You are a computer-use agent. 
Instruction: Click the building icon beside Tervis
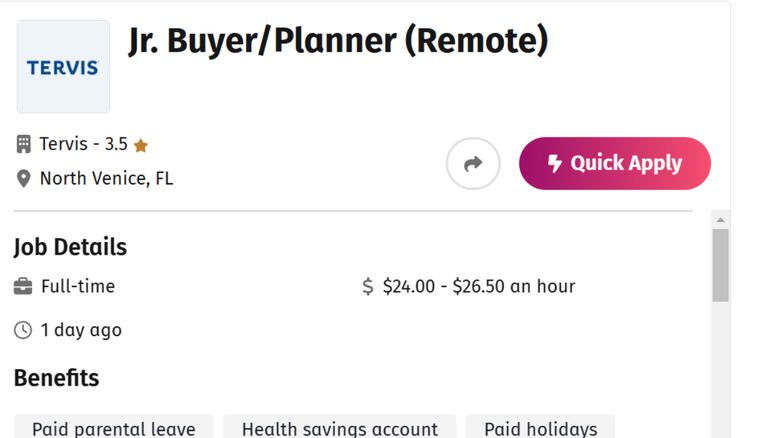pos(23,145)
